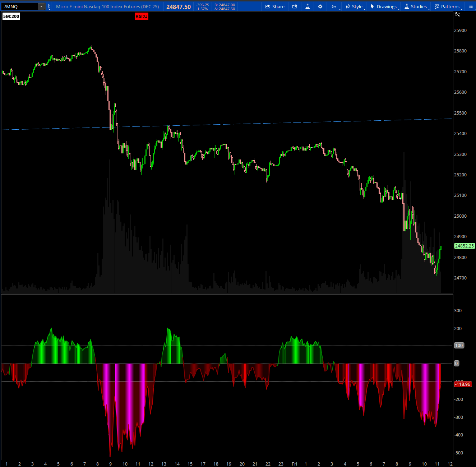Expand the /MNQ symbol dropdown arrow
The width and height of the screenshot is (476, 467).
[x=41, y=6]
